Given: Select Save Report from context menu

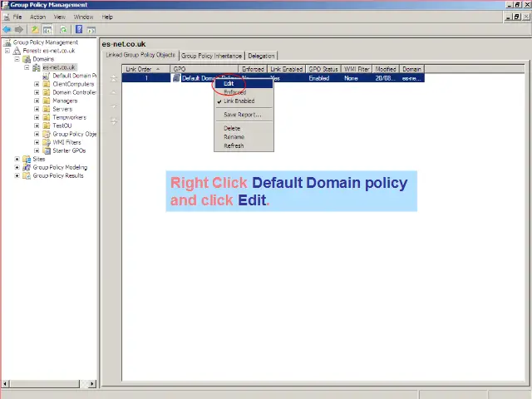Looking at the screenshot, I should [x=241, y=115].
